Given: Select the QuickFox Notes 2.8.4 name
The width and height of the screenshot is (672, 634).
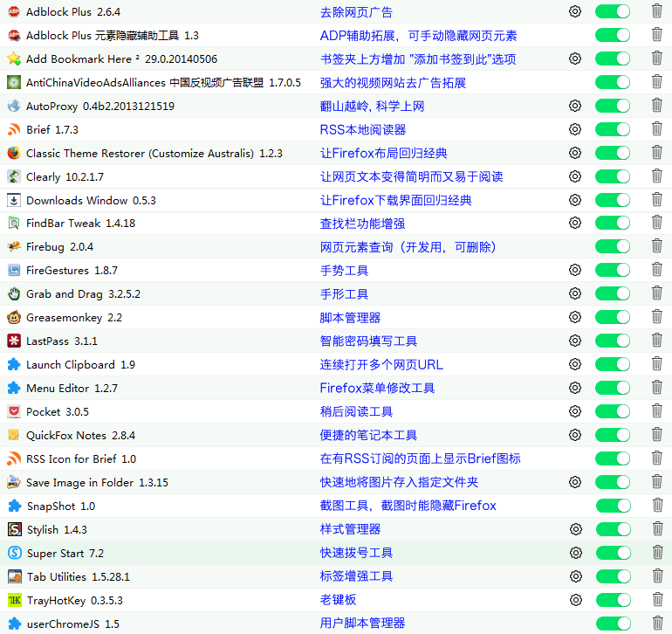Looking at the screenshot, I should pyautogui.click(x=80, y=436).
